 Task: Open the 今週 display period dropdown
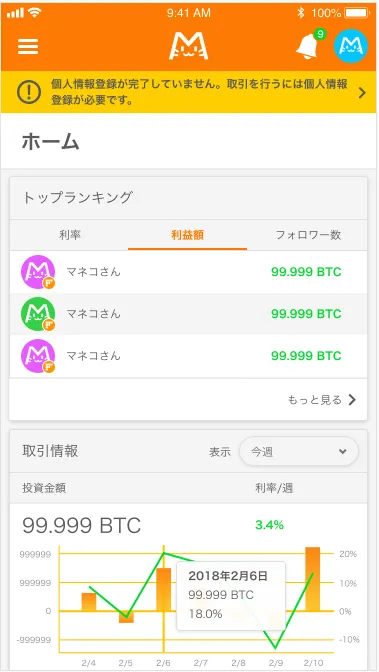tap(299, 451)
